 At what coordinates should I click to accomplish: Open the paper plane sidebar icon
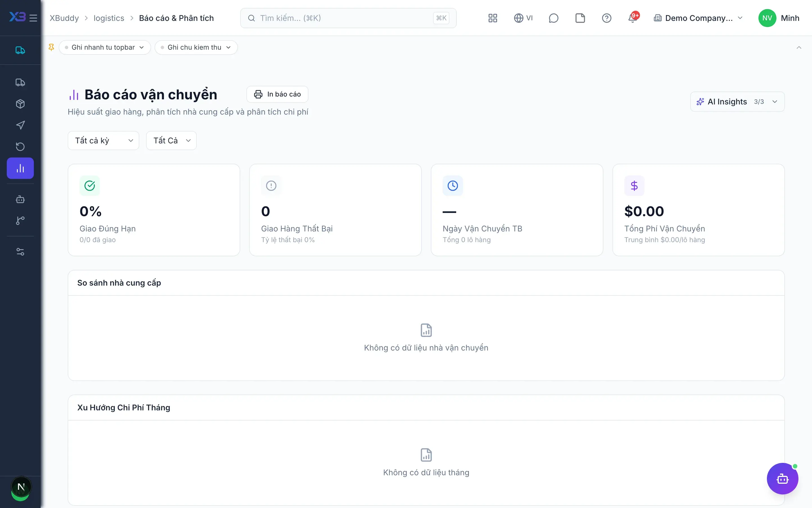coord(21,125)
